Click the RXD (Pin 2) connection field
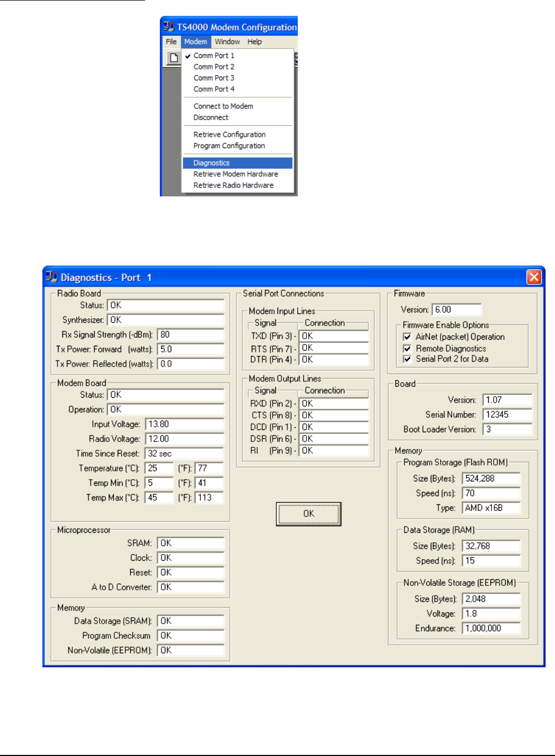This screenshot has width=555, height=756. [x=334, y=404]
